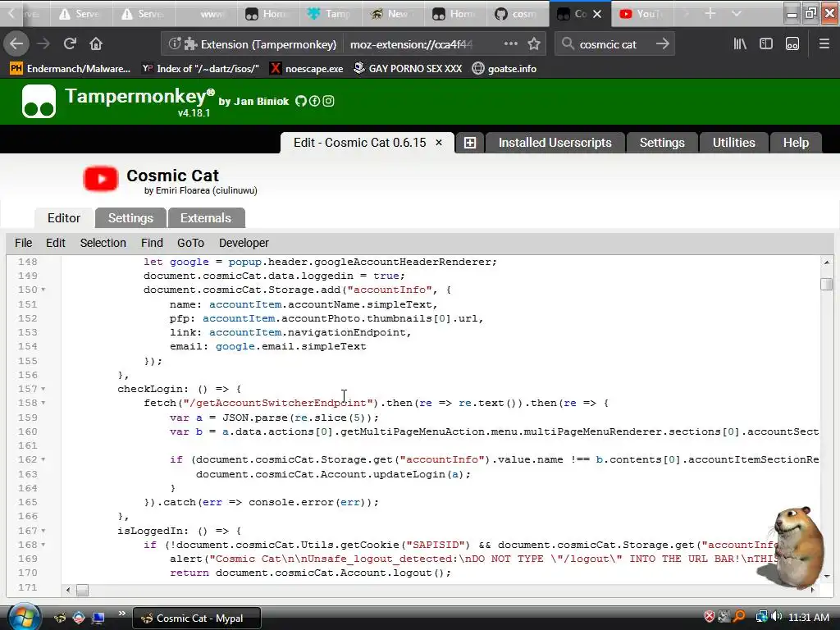
Task: Go to the browser Home page
Action: (96, 43)
